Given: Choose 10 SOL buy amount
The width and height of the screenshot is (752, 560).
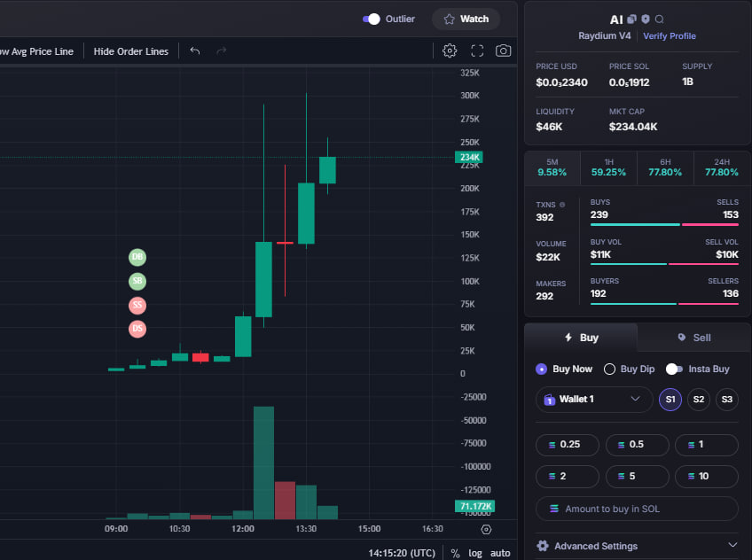Looking at the screenshot, I should [707, 476].
